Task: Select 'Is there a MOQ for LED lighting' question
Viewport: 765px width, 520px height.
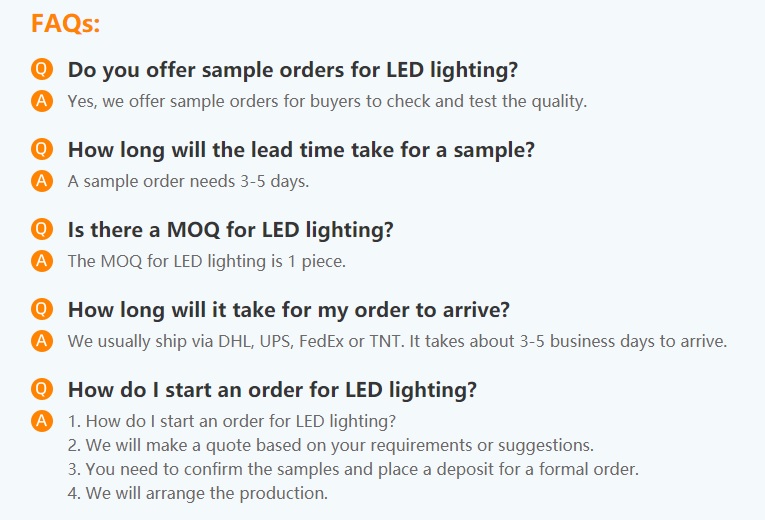Action: pos(230,230)
